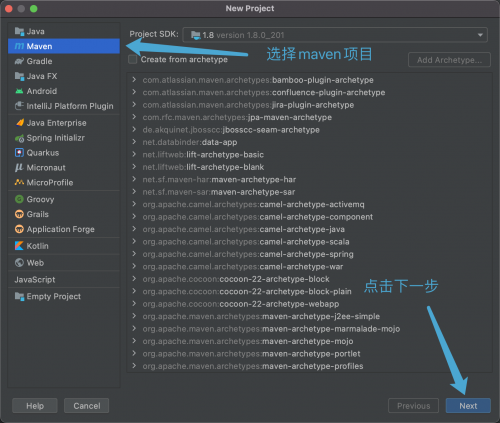Expand maven-archetype-har node
500x423 pixels.
coord(134,179)
